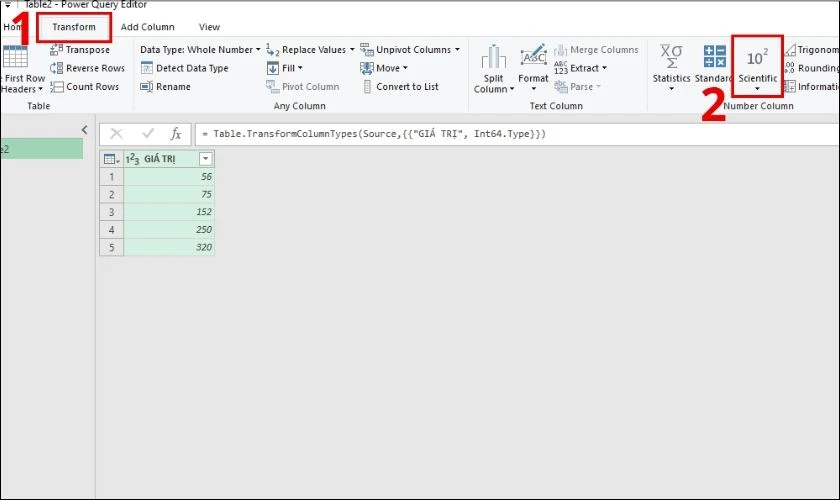Click the Convert to List label
840x500 pixels.
point(407,86)
